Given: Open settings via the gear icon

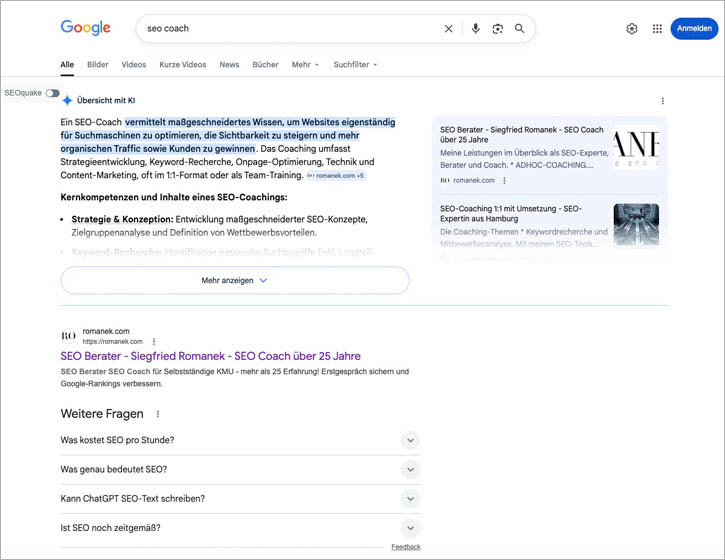Looking at the screenshot, I should 632,29.
